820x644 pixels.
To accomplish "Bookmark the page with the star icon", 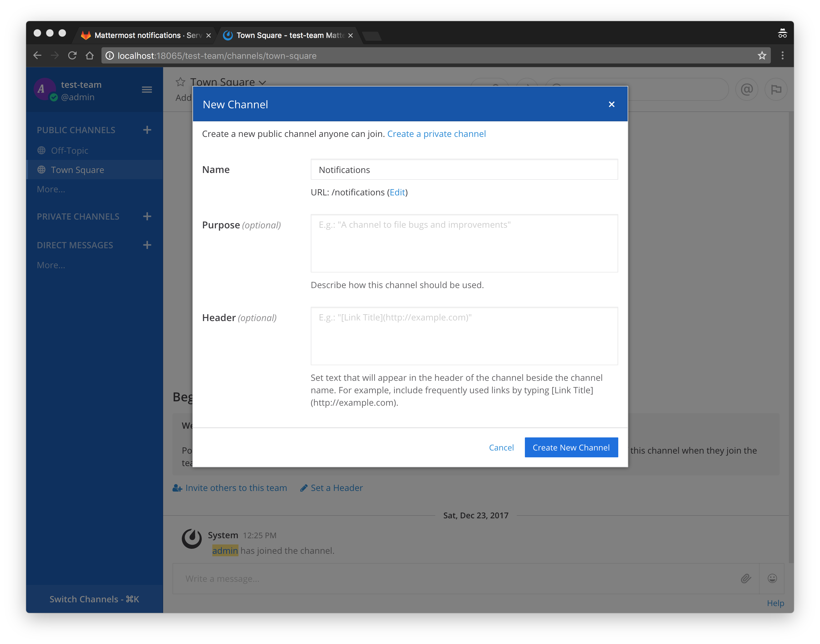I will [x=761, y=56].
